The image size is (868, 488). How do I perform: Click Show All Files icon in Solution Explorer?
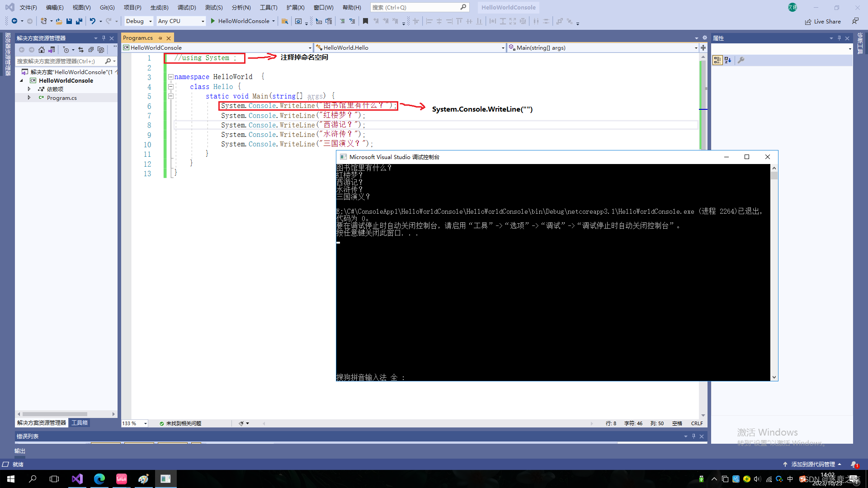tap(101, 50)
